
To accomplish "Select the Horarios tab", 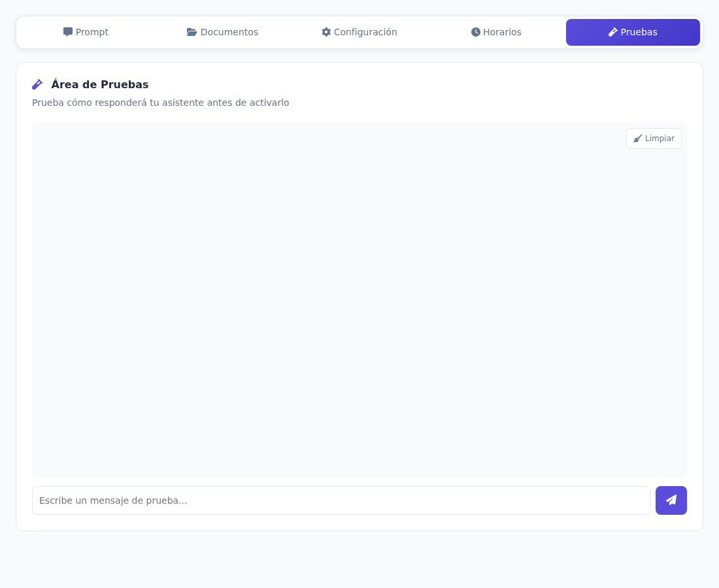I will coord(495,32).
